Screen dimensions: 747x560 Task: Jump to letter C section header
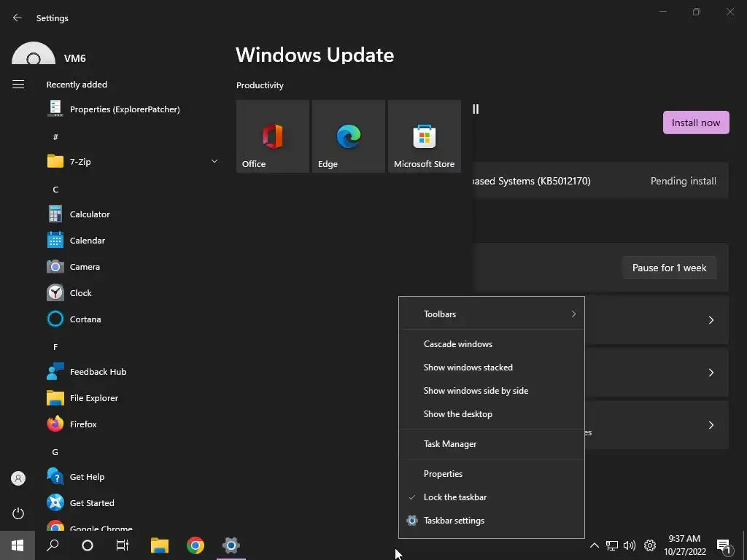(55, 190)
